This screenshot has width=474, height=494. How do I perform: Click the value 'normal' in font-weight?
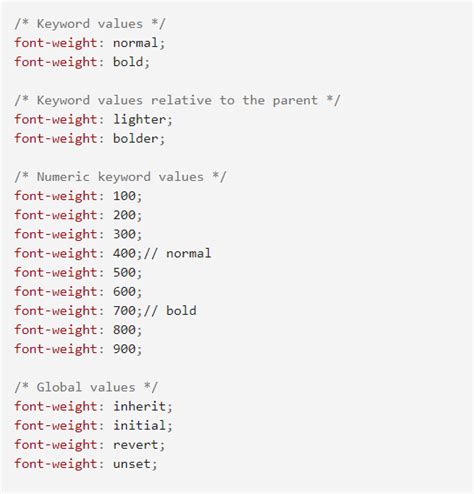135,43
